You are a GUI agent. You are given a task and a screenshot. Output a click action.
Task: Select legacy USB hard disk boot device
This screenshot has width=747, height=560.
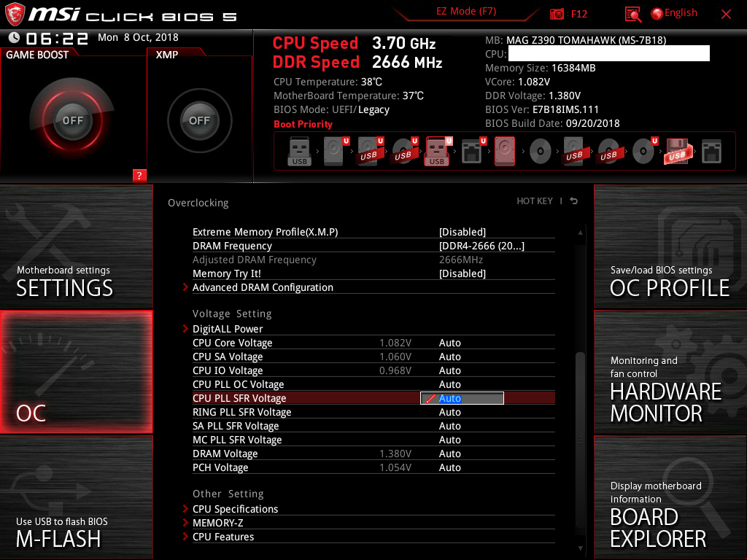point(574,152)
